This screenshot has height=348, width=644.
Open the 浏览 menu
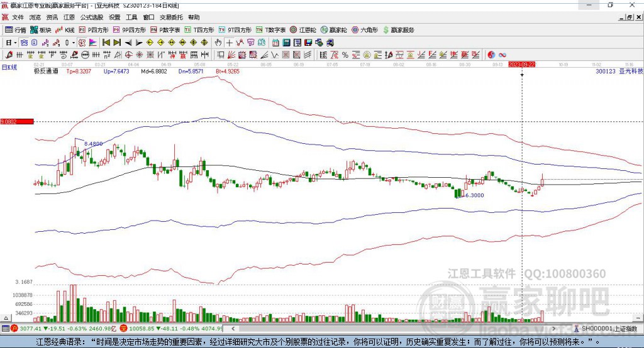35,17
